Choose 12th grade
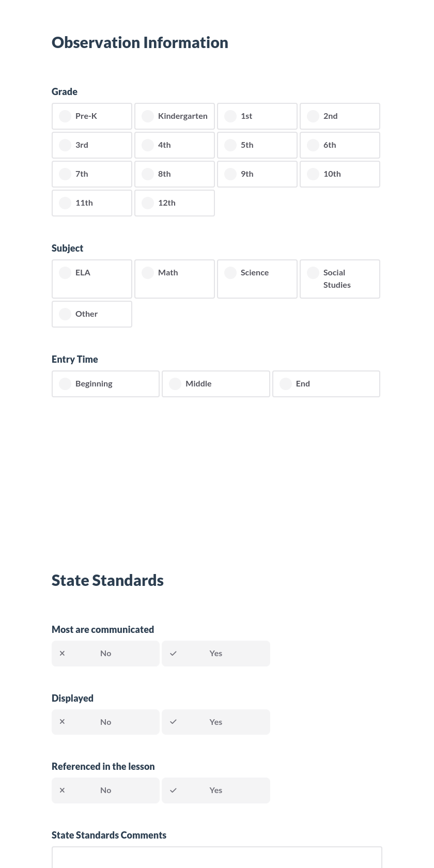Image resolution: width=434 pixels, height=868 pixels. pos(174,203)
